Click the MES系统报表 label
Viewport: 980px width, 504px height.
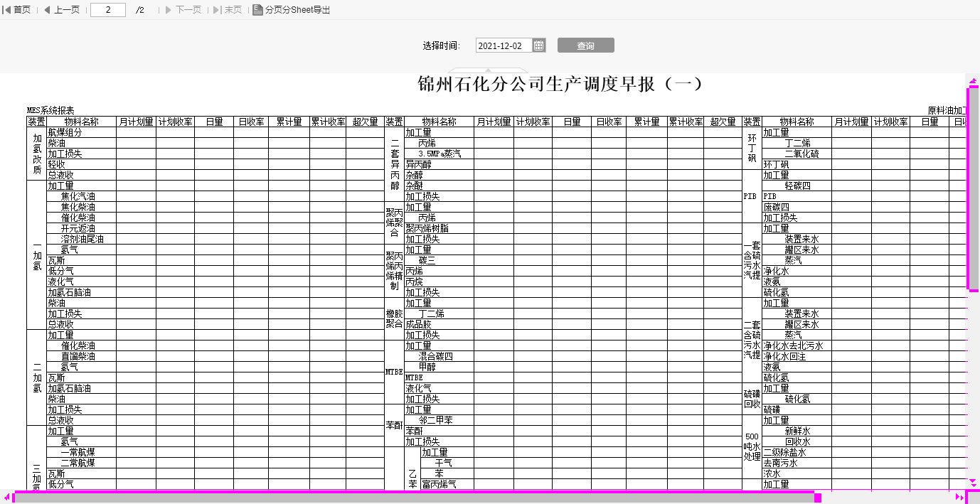(50, 111)
